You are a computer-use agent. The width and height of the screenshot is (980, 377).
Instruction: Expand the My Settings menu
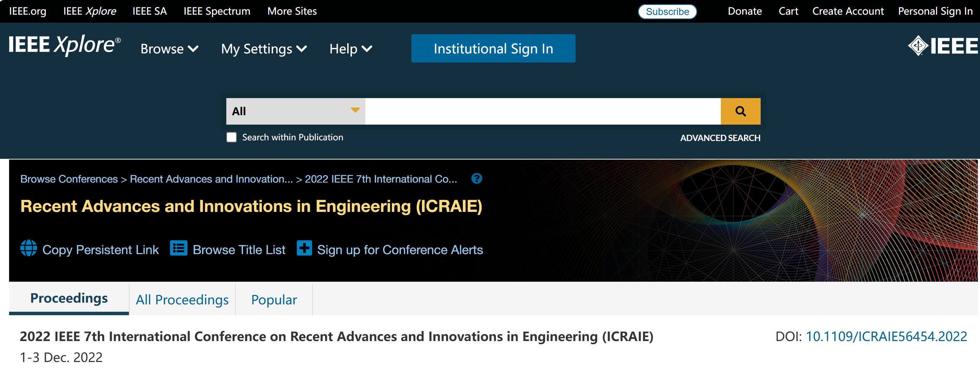pyautogui.click(x=264, y=49)
